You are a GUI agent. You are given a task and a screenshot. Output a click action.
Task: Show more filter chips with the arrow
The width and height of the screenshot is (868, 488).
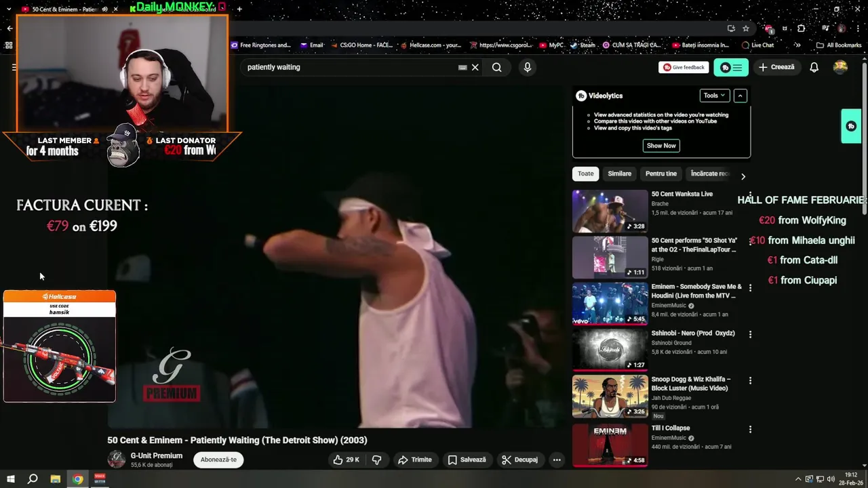[743, 176]
